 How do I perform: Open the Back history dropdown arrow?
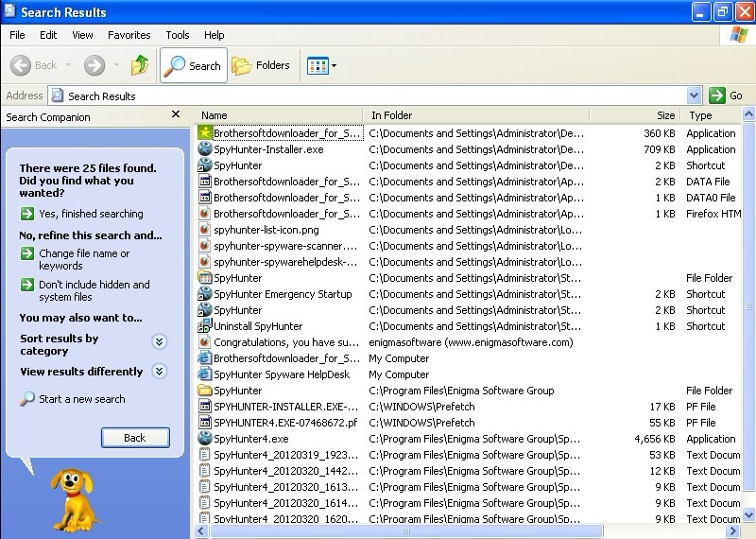(68, 64)
